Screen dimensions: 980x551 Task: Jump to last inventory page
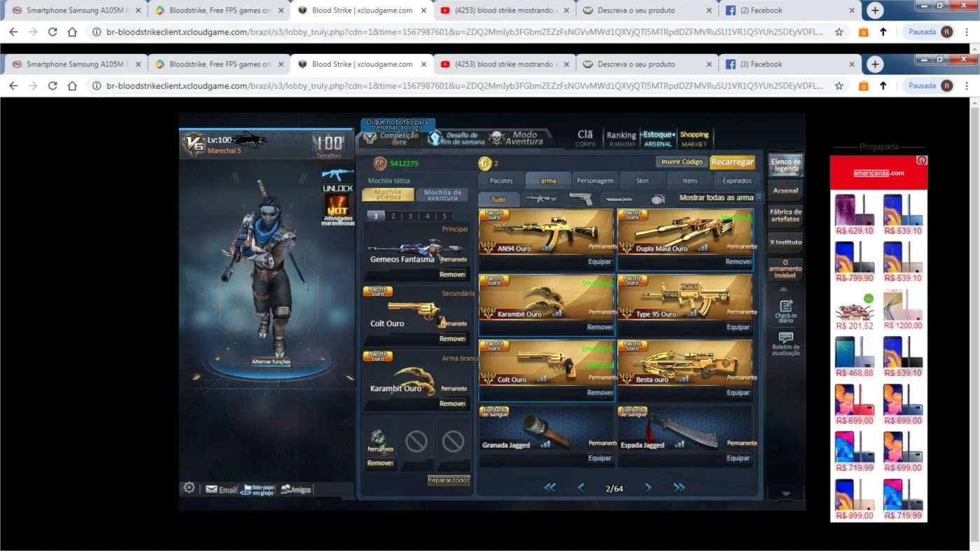click(679, 488)
